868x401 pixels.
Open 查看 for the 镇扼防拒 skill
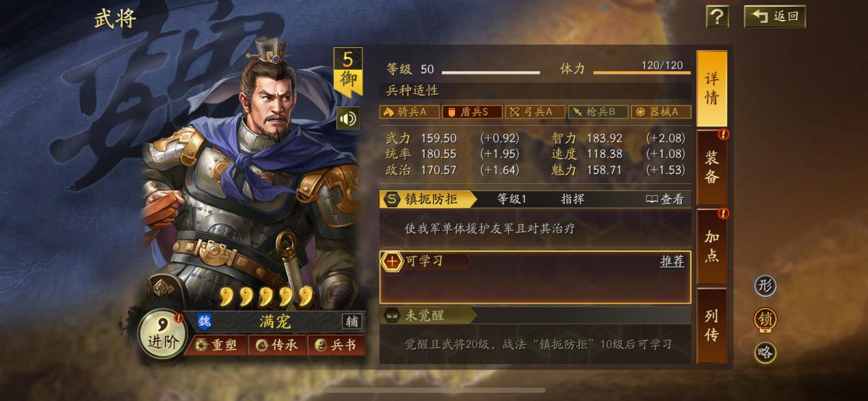coord(665,199)
